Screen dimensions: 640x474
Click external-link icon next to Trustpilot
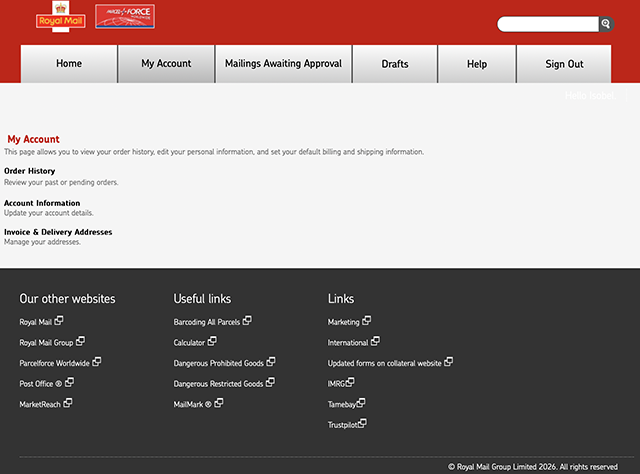point(362,424)
